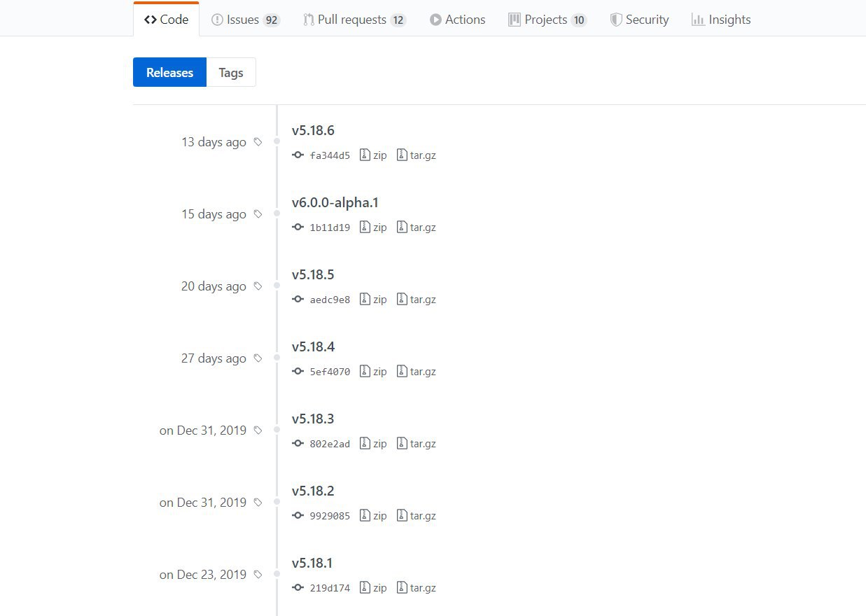
Task: Click the commit icon next to 802e2ad
Action: click(298, 444)
